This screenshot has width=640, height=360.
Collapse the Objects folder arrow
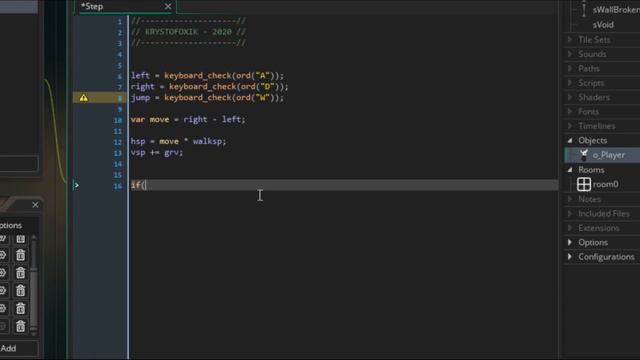point(570,140)
